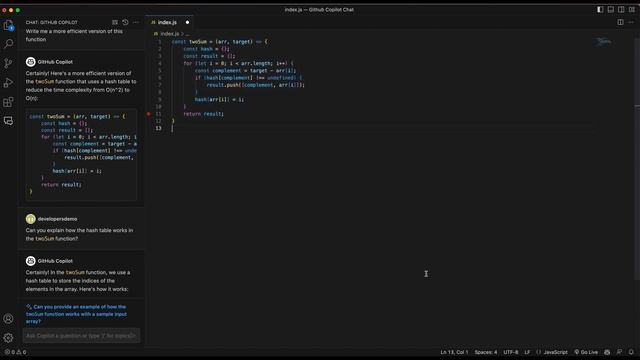The width and height of the screenshot is (640, 360).
Task: Show Copilot chat history
Action: pyautogui.click(x=125, y=22)
